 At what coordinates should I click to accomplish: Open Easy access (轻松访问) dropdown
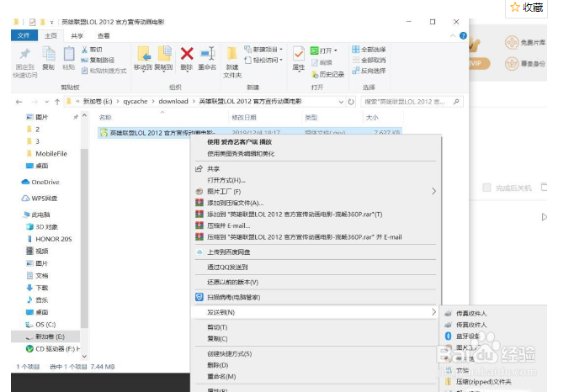264,60
